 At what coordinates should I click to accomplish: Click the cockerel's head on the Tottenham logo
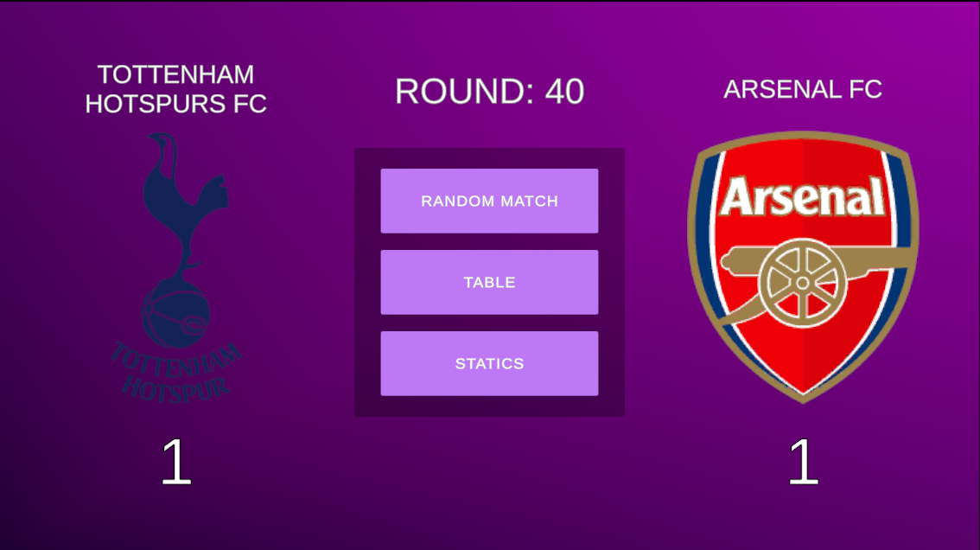158,147
